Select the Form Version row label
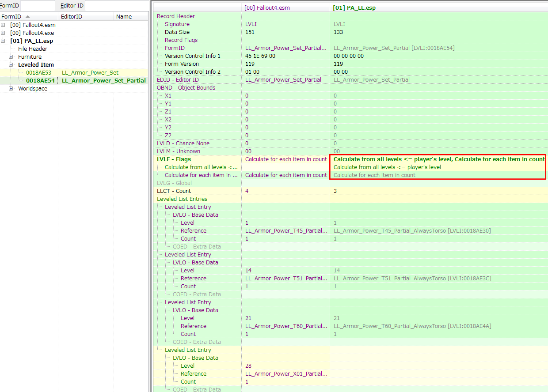548x392 pixels. (x=182, y=64)
